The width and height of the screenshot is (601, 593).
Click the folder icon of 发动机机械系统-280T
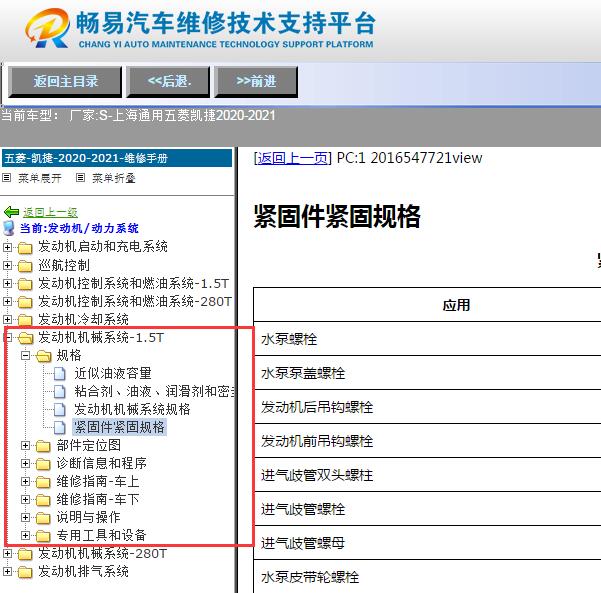coord(25,554)
